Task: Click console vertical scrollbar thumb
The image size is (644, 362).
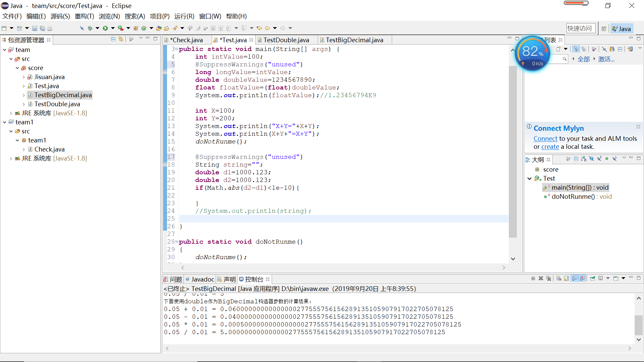Action: pyautogui.click(x=639, y=325)
